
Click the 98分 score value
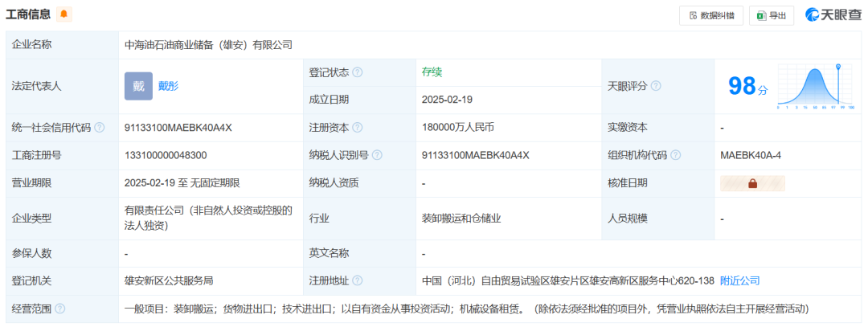(x=748, y=86)
